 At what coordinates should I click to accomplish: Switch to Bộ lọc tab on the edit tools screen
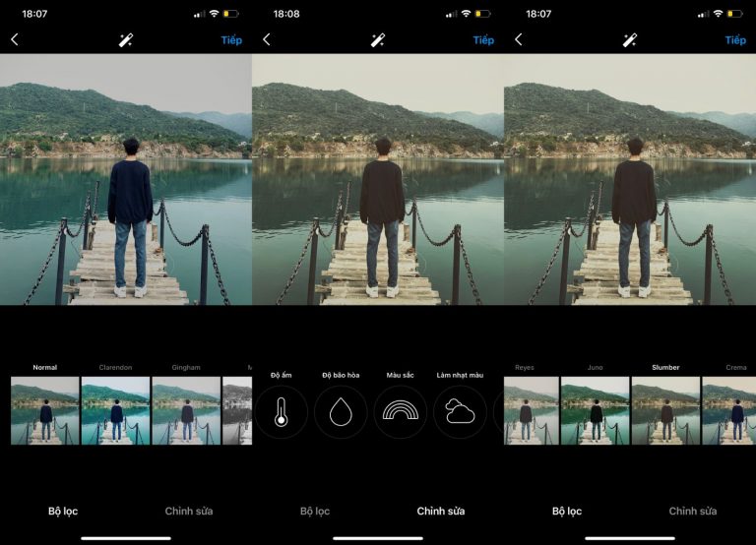point(315,512)
